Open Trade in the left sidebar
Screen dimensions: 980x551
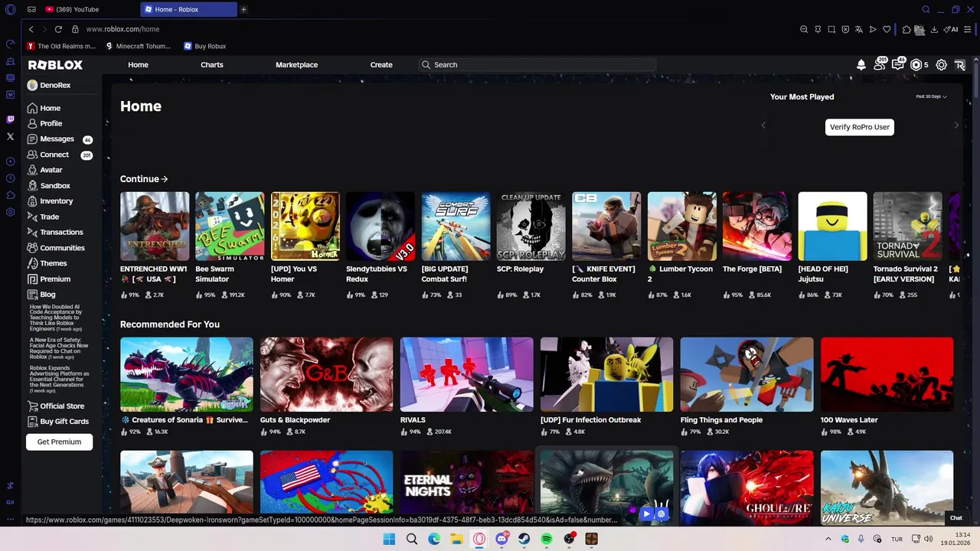[x=49, y=217]
